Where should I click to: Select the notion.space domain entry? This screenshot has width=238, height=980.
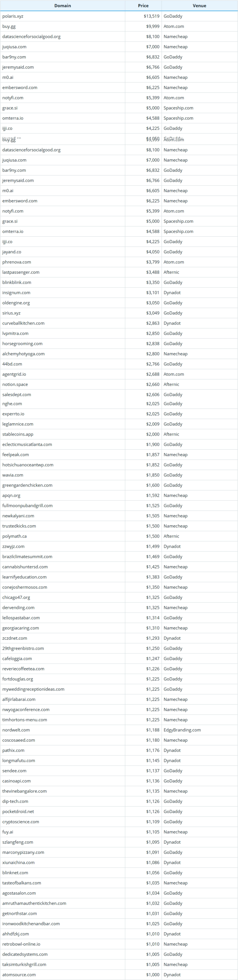tap(15, 385)
